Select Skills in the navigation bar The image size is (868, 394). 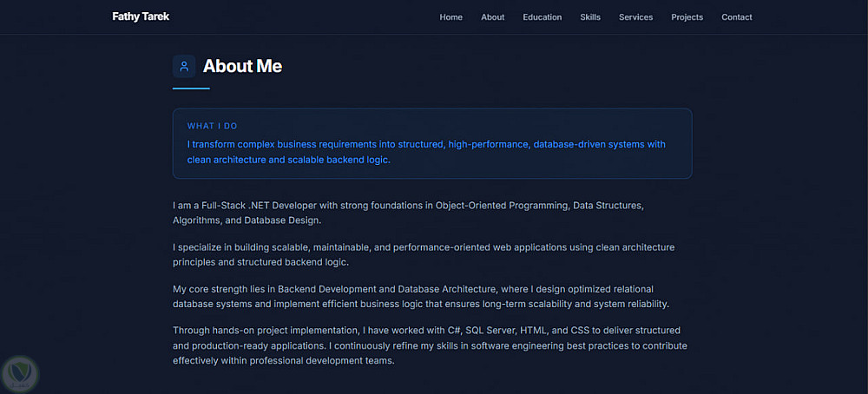(x=590, y=17)
